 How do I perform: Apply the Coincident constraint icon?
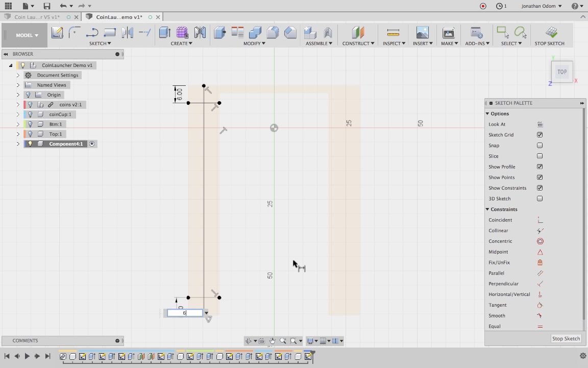(540, 220)
